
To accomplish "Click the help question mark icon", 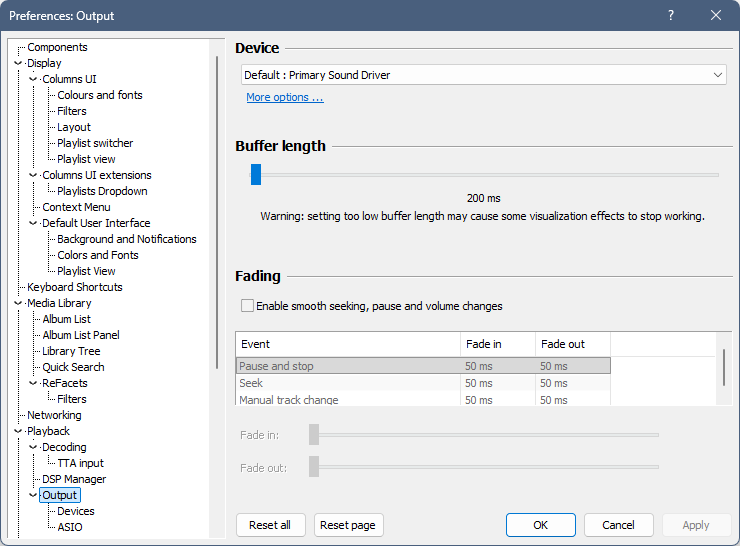I will click(671, 15).
